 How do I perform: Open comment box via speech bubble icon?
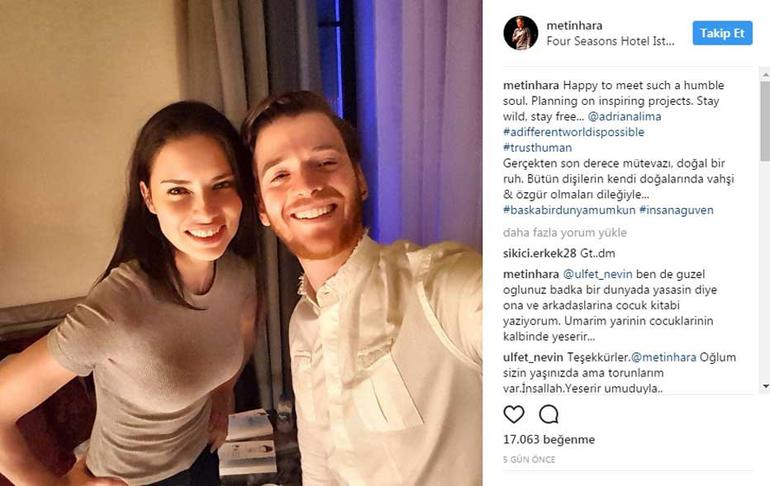click(x=549, y=414)
